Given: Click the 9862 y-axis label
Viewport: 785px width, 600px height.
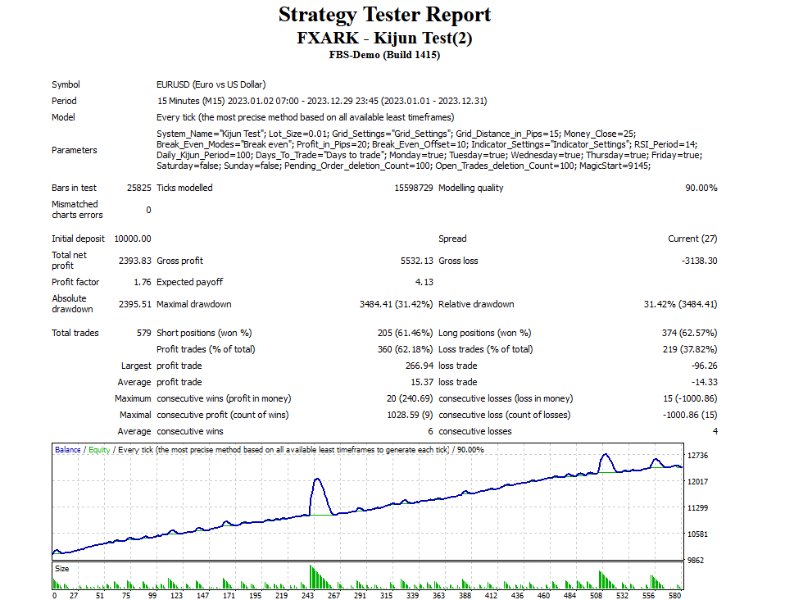Looking at the screenshot, I should 695,560.
